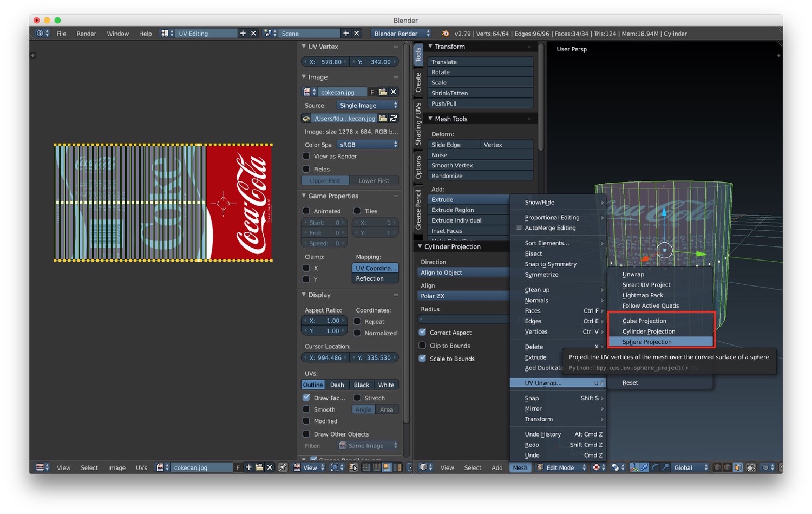Image resolution: width=812 pixels, height=514 pixels.
Task: Create new image in UV editor header
Action: (x=248, y=467)
